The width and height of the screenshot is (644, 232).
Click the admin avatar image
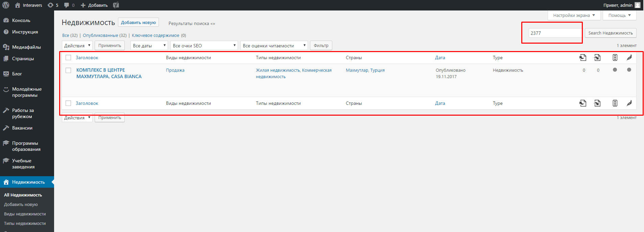click(x=638, y=5)
